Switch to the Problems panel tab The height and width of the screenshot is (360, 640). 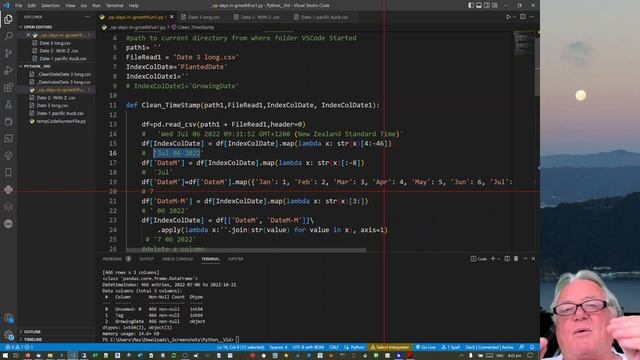[112, 259]
